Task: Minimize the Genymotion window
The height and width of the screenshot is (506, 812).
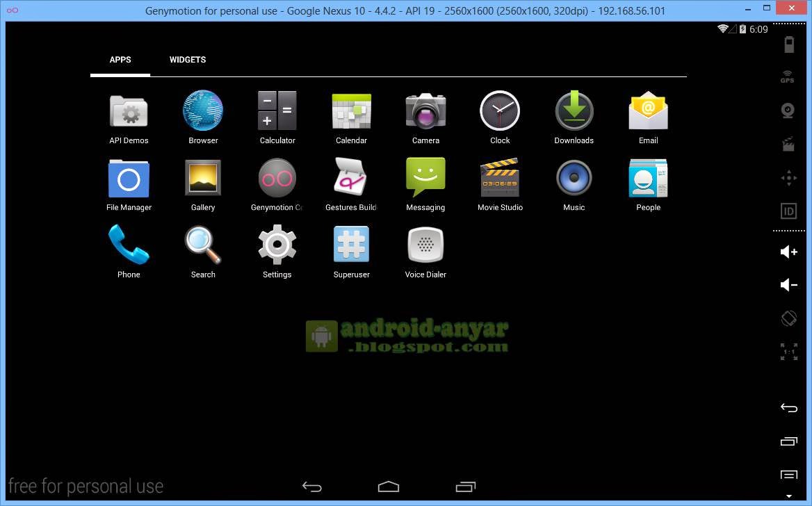Action: pyautogui.click(x=748, y=9)
